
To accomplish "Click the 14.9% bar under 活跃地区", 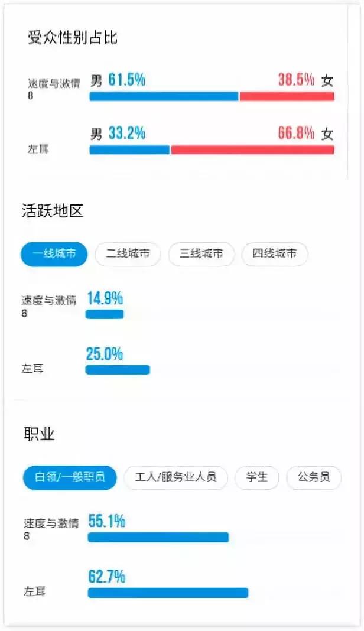I will pos(105,314).
